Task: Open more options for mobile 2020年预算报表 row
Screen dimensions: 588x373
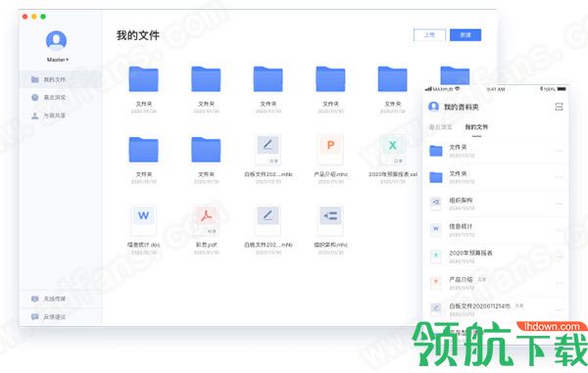Action: 559,256
